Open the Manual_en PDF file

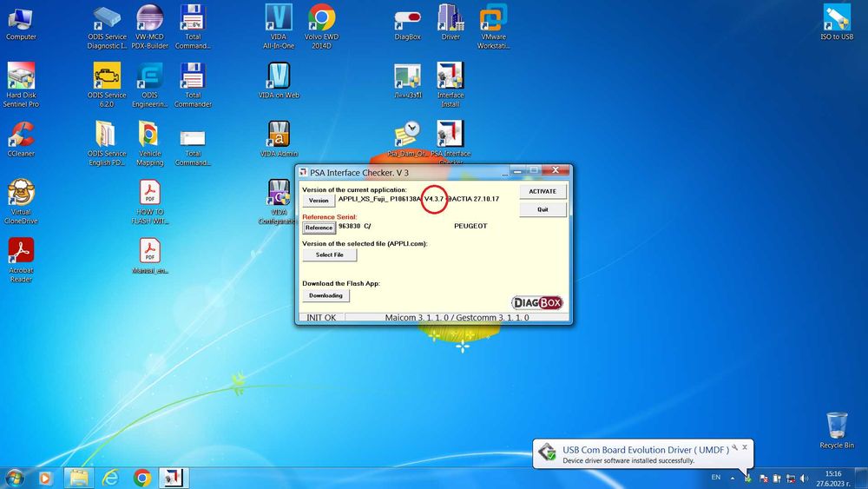point(149,256)
